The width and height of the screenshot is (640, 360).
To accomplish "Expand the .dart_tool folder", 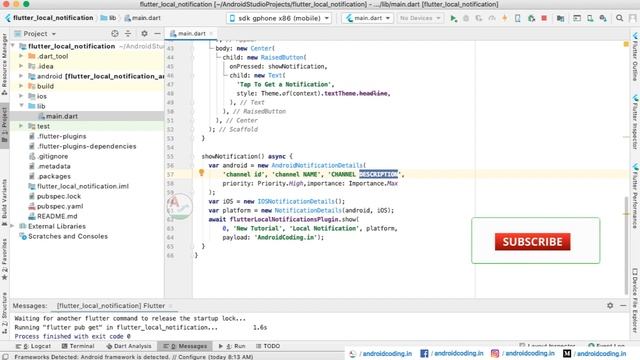I will click(x=21, y=56).
